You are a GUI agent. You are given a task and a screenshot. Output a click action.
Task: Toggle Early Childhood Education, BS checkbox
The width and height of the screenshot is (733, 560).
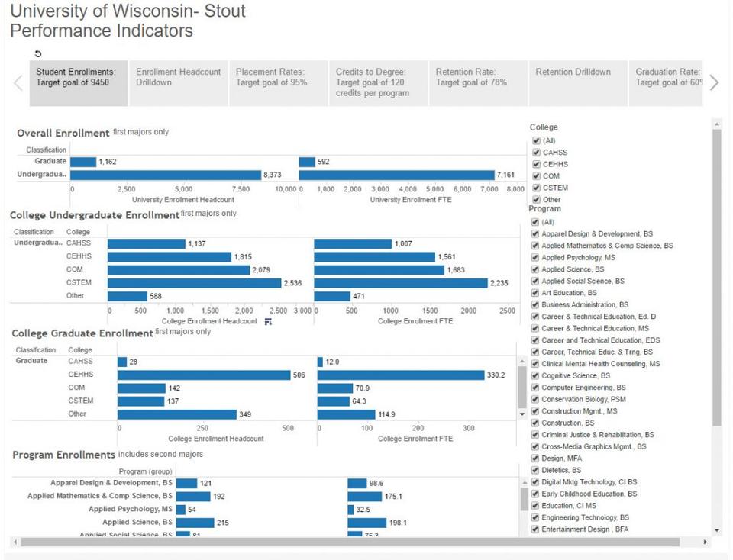point(535,494)
